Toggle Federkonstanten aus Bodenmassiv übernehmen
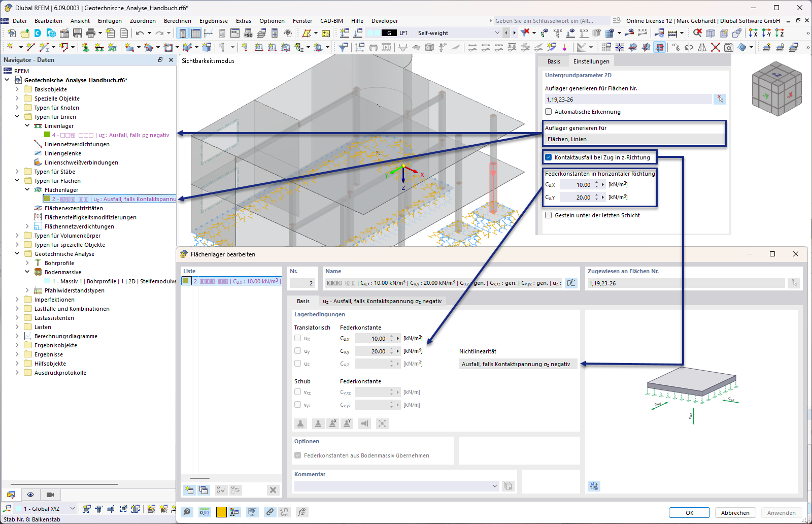Screen dimensions: 812x524 297,455
